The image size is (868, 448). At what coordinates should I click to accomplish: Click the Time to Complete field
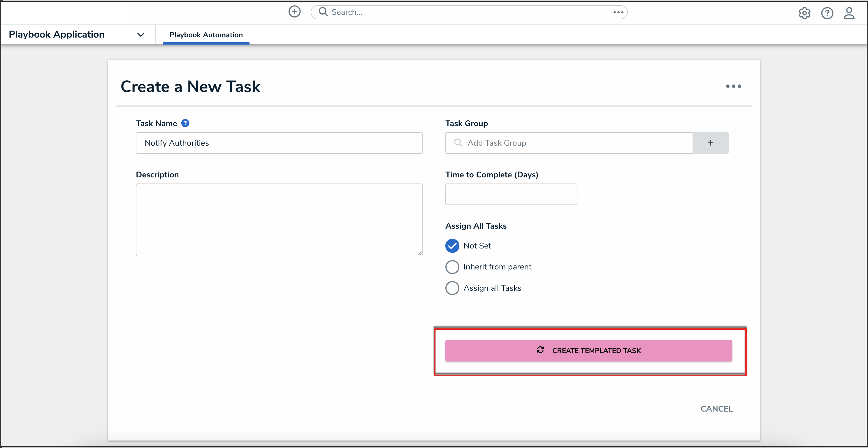point(511,194)
